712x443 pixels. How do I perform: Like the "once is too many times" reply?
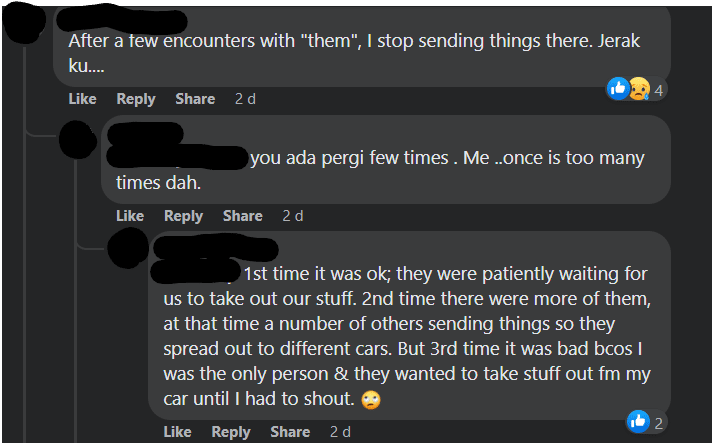click(x=130, y=216)
